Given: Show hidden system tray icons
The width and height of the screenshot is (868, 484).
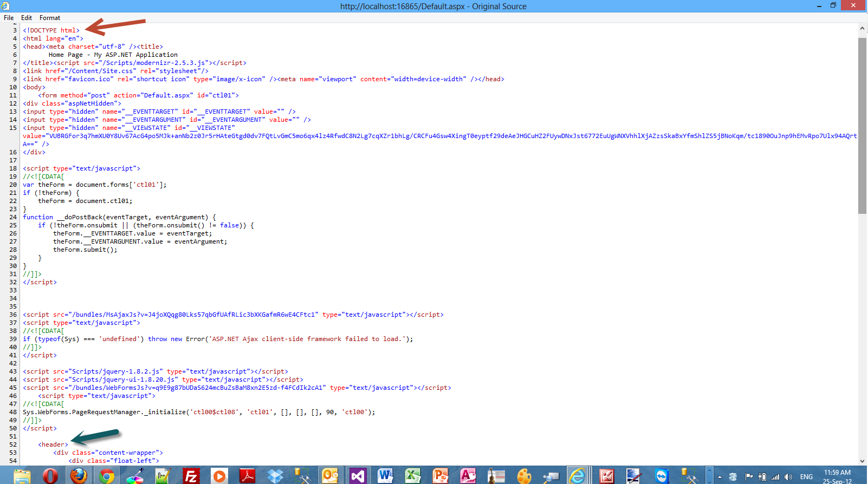Looking at the screenshot, I should click(x=720, y=477).
